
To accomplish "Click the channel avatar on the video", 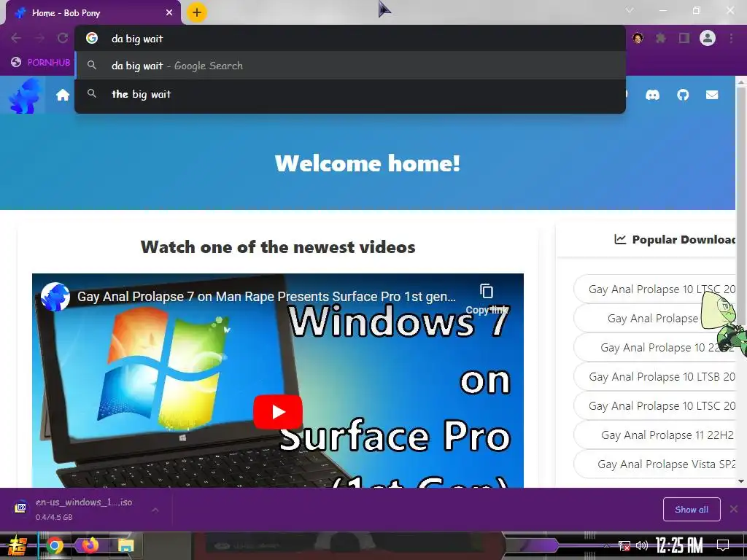I will pos(55,296).
